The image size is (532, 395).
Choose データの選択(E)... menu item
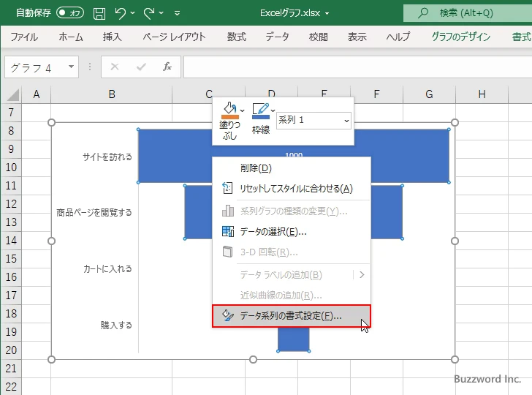pyautogui.click(x=292, y=232)
